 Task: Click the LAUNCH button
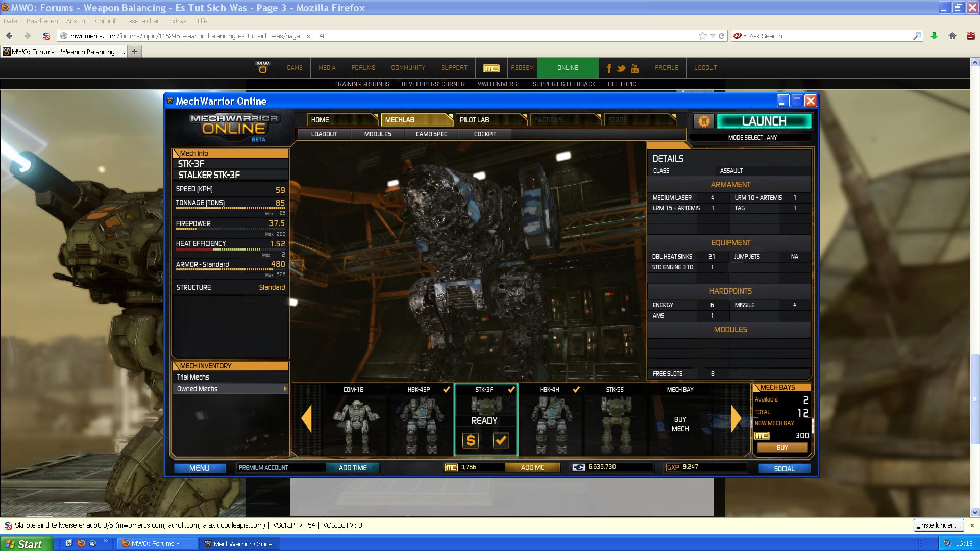point(764,121)
